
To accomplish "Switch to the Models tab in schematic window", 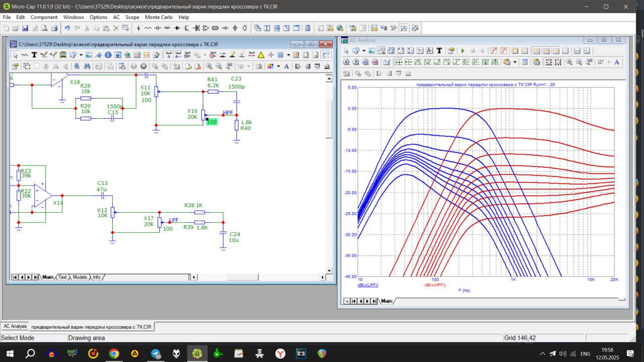I will (79, 277).
